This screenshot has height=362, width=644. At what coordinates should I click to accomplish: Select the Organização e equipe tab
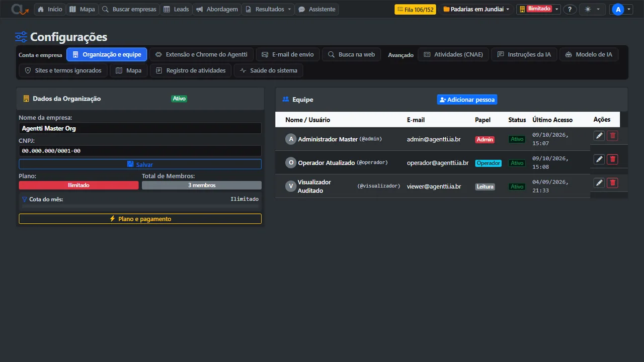pos(107,54)
